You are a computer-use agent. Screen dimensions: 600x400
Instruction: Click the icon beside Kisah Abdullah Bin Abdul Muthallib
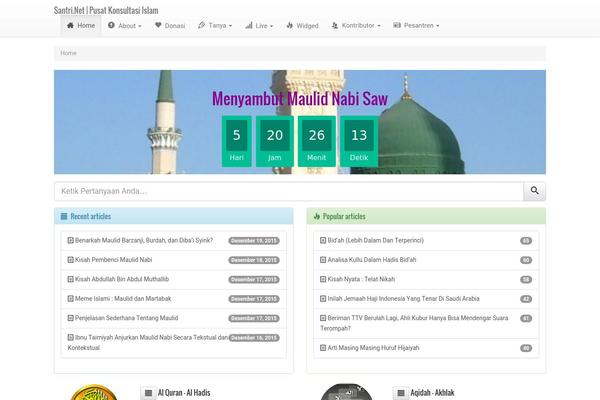[70, 279]
